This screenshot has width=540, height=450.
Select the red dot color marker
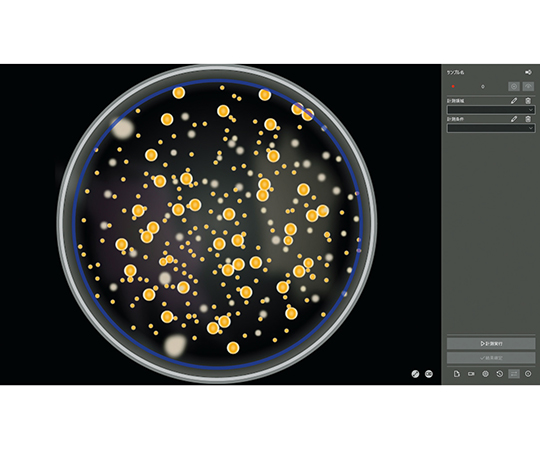point(453,86)
